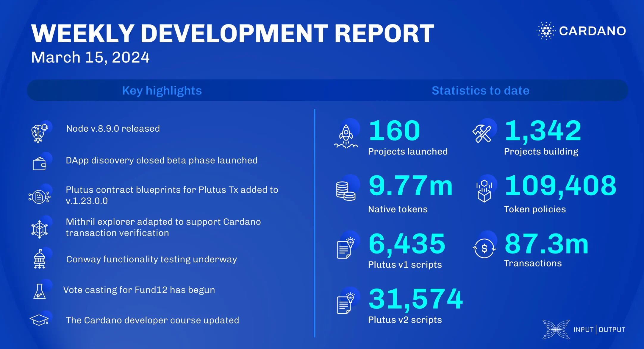Click the 109,408 Token policies figure
644x349 pixels.
[x=560, y=186]
